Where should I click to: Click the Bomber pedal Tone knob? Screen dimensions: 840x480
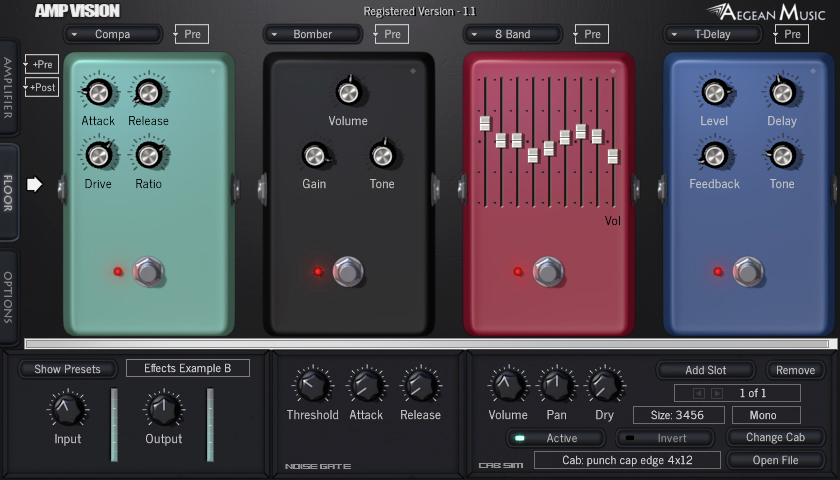382,156
